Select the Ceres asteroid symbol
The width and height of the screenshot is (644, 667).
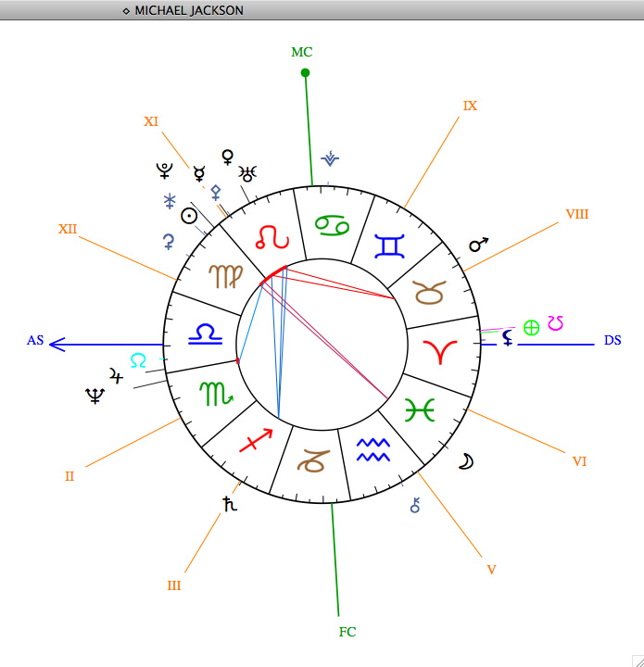(x=169, y=242)
